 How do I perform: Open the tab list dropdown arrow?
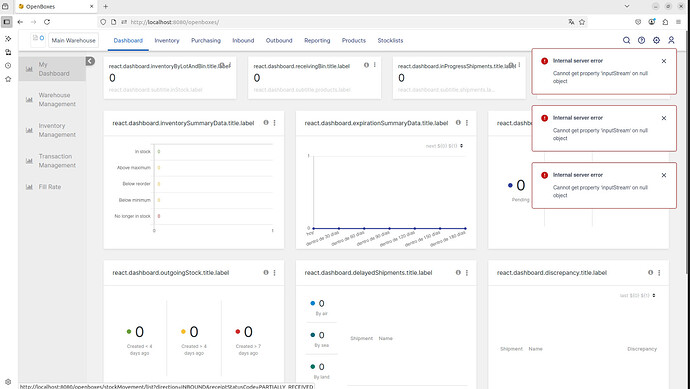coord(627,6)
